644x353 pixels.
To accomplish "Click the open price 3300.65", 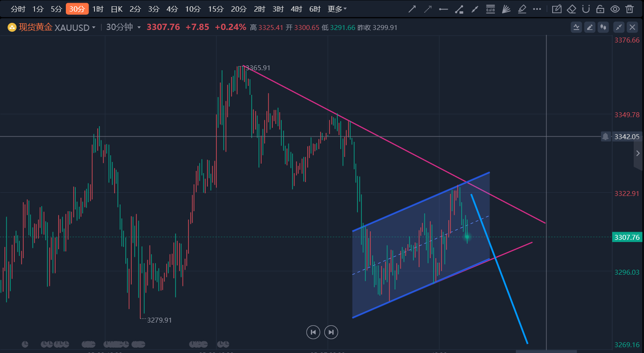I will [307, 28].
